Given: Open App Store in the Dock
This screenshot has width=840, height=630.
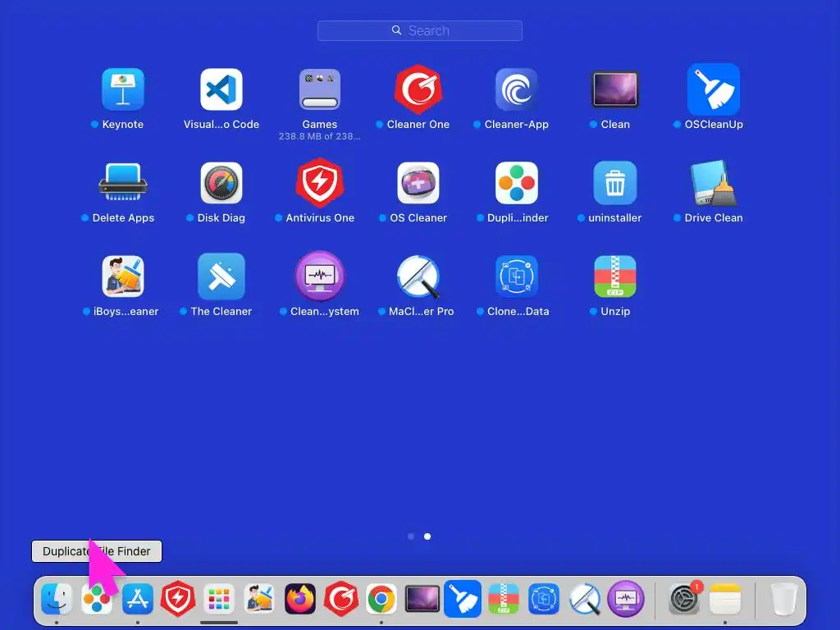Looking at the screenshot, I should click(x=138, y=598).
